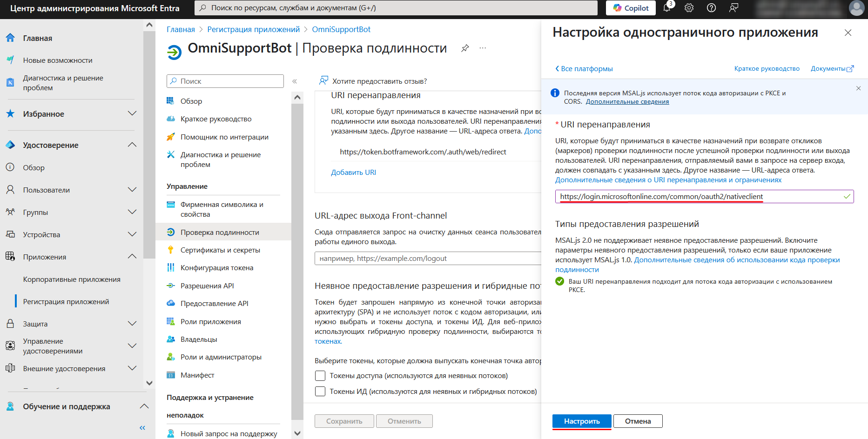
Task: Collapse left navigation with bottom double arrow
Action: pyautogui.click(x=142, y=428)
